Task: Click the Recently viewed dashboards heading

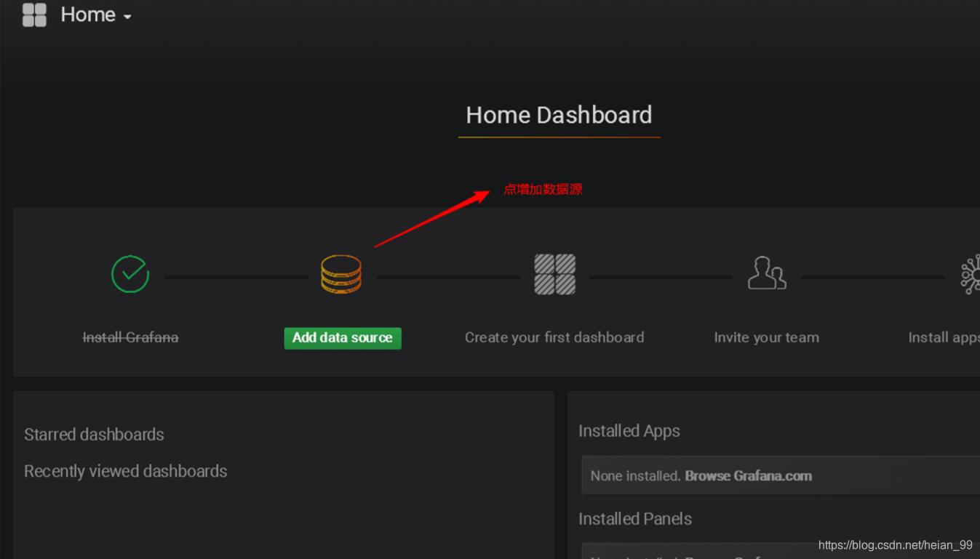Action: click(x=126, y=471)
